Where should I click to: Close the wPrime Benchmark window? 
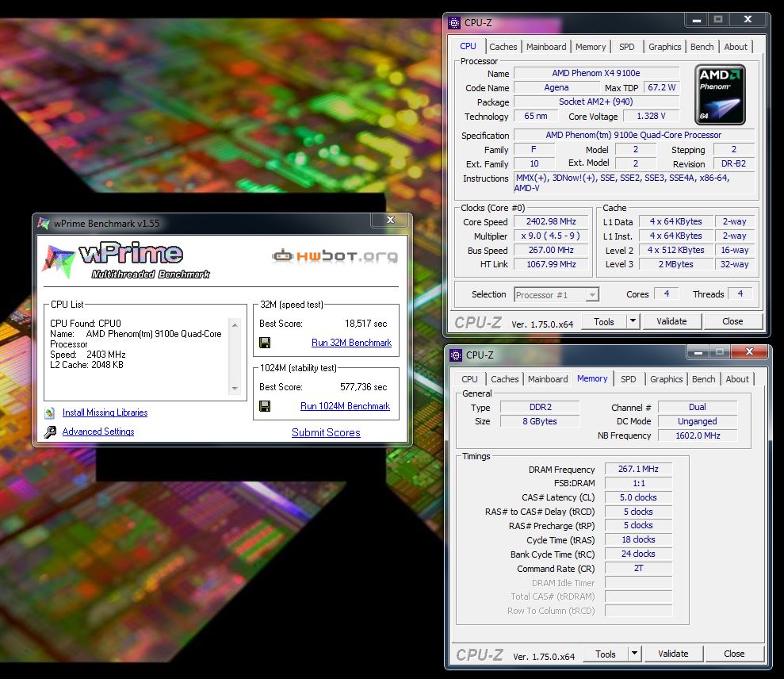pyautogui.click(x=391, y=220)
